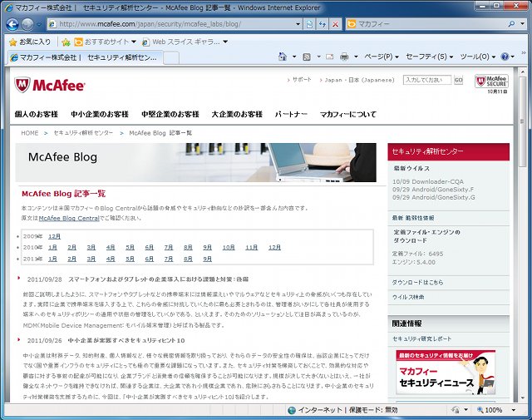Click the Refresh icon in address bar
Image resolution: width=532 pixels, height=420 pixels.
pyautogui.click(x=323, y=24)
